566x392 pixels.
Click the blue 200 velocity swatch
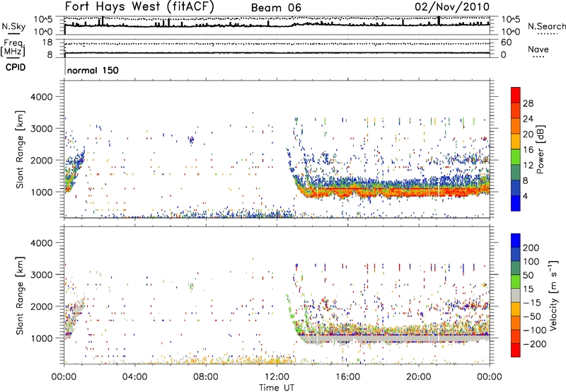pyautogui.click(x=516, y=241)
